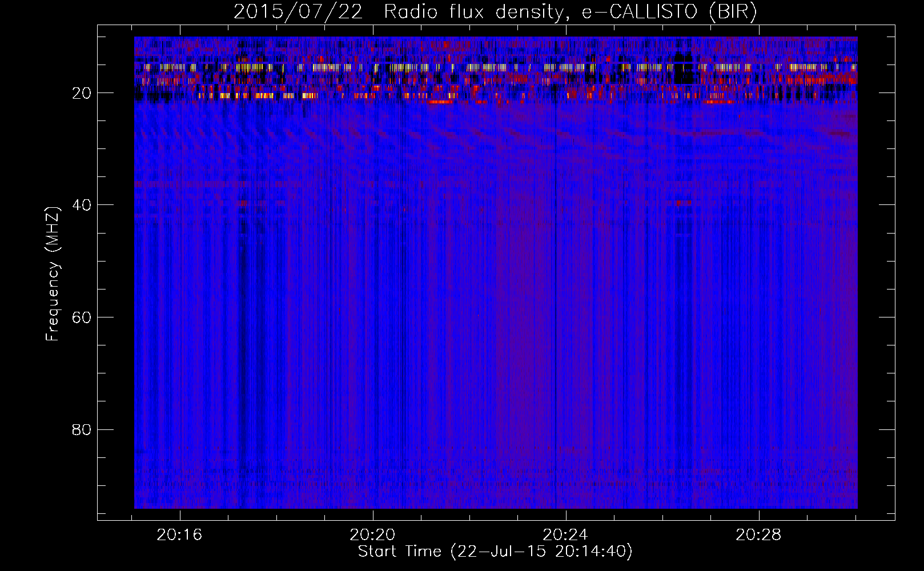
Task: Click the '20:16' time tick label
Action: 180,535
